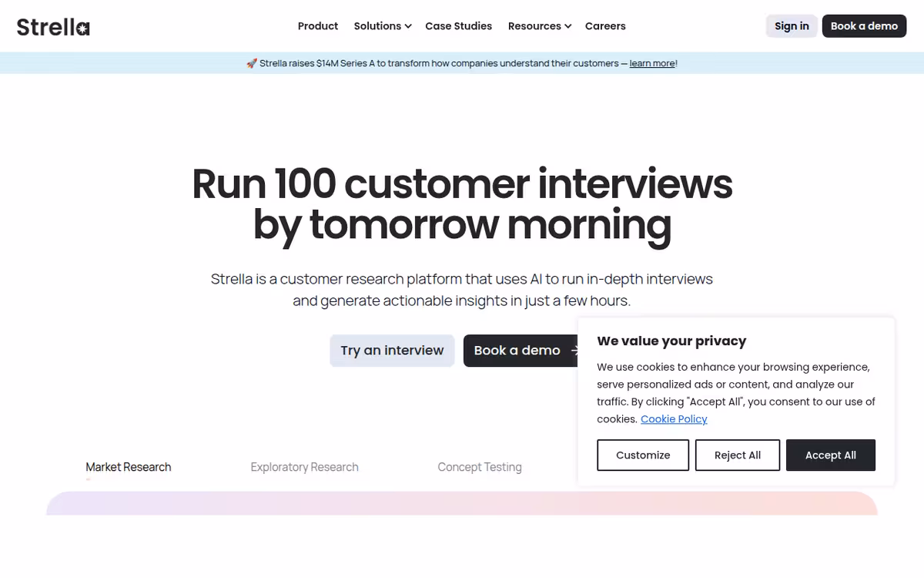Follow the learn more link in banner

click(x=652, y=63)
